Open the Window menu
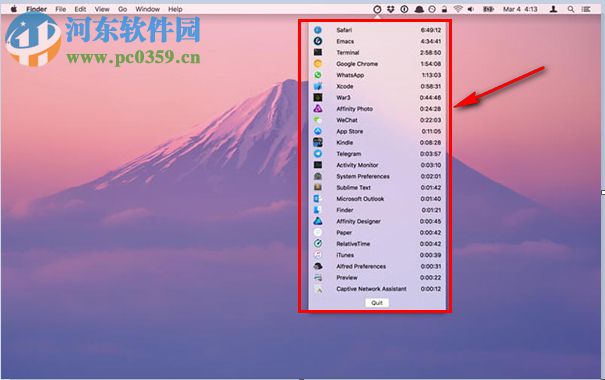This screenshot has width=605, height=380. coord(147,9)
